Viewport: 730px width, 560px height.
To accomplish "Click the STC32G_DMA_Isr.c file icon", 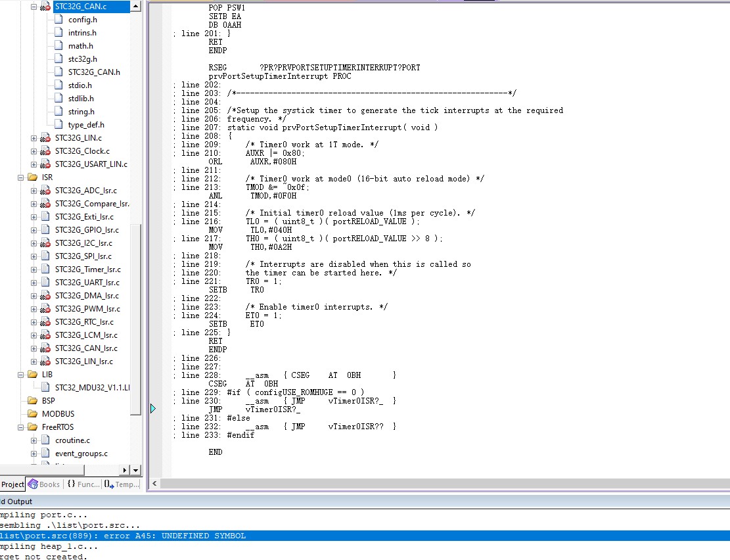I will pyautogui.click(x=45, y=295).
